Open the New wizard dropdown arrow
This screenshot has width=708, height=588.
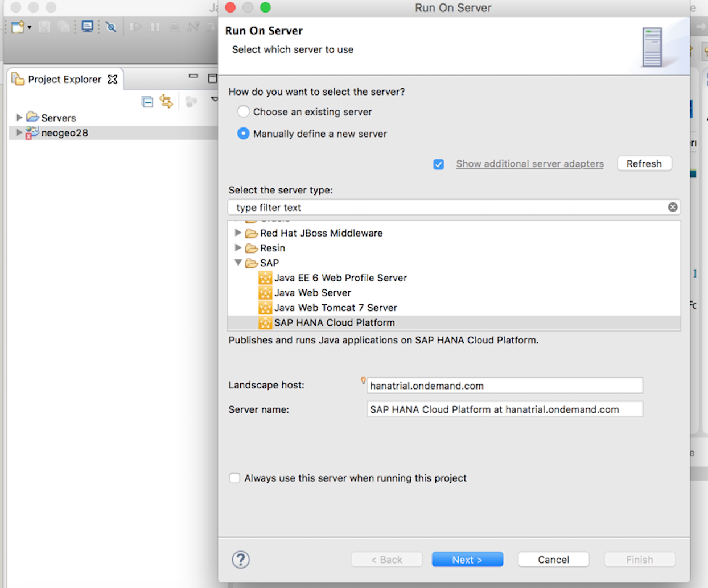click(30, 27)
